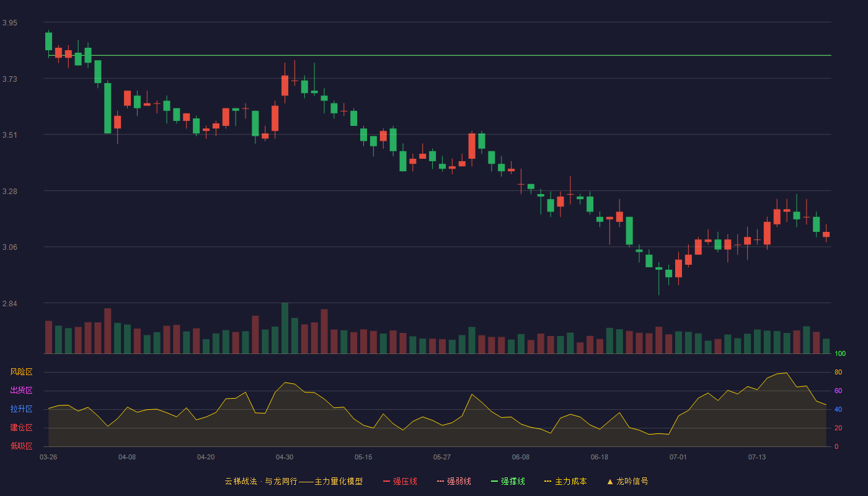Click the 03-26 date label
Viewport: 868px width, 496px height.
[x=48, y=457]
